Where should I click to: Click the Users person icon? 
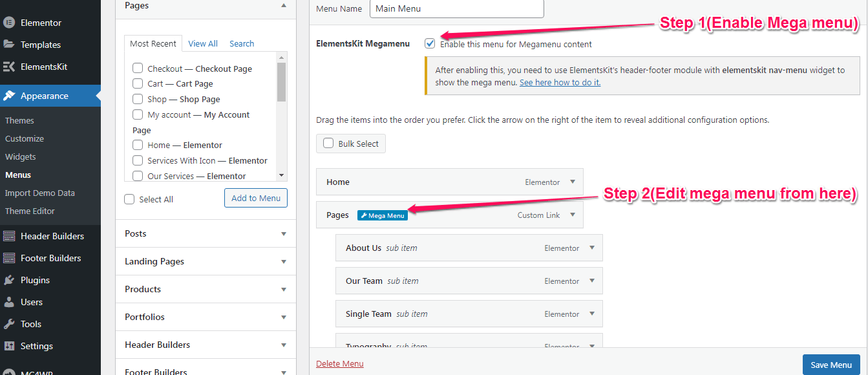9,302
